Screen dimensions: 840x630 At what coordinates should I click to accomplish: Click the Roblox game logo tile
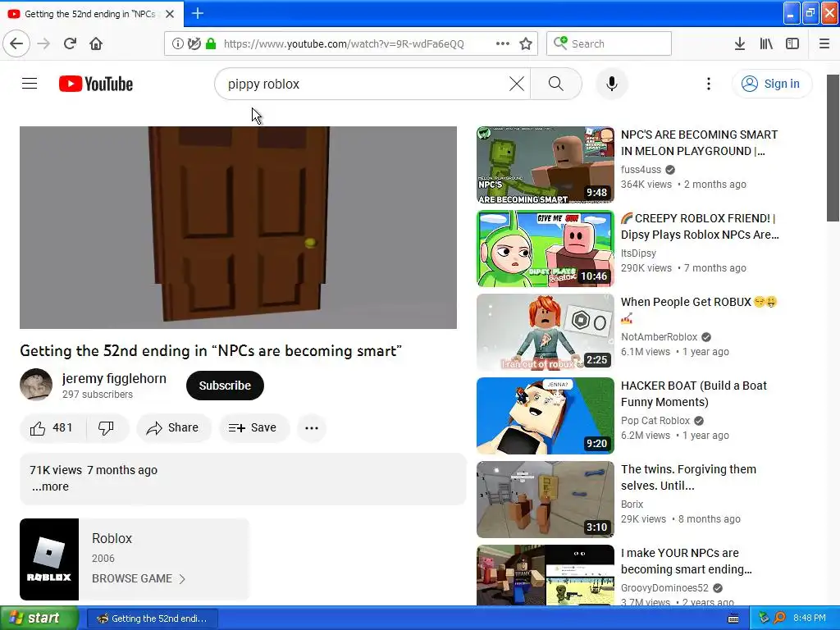click(49, 559)
